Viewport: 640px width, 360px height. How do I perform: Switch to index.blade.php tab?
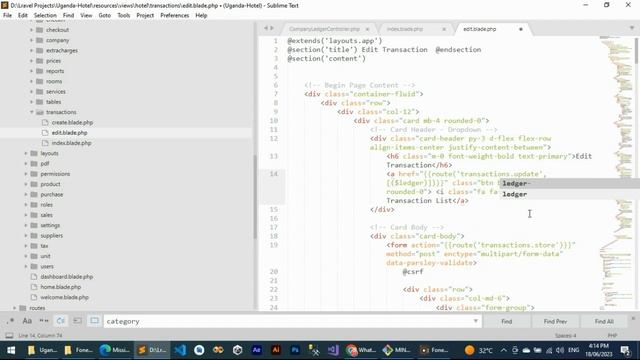pos(404,29)
